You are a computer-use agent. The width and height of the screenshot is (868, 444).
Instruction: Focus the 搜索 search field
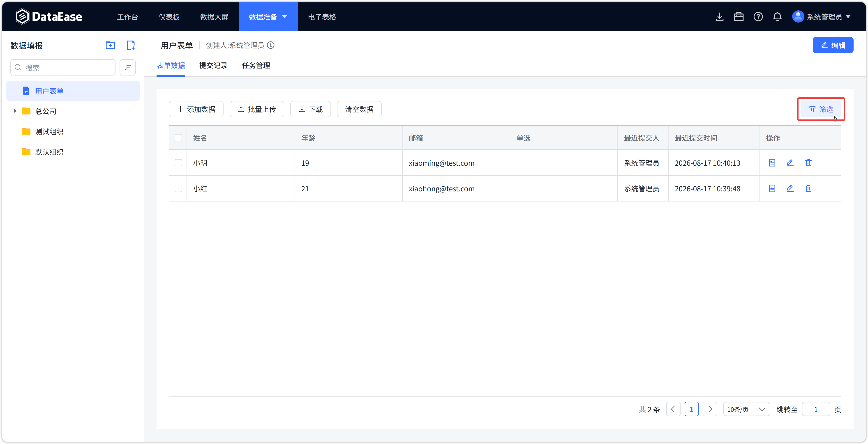[63, 67]
